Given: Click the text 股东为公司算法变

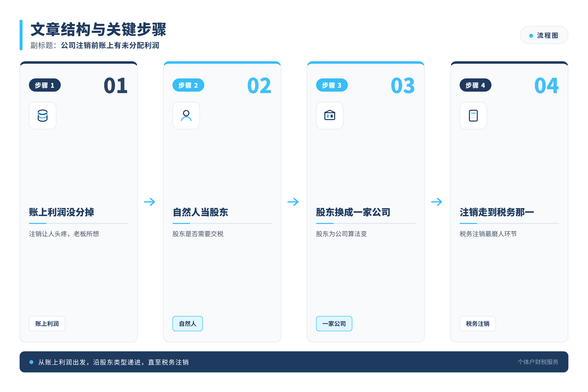Looking at the screenshot, I should [342, 234].
